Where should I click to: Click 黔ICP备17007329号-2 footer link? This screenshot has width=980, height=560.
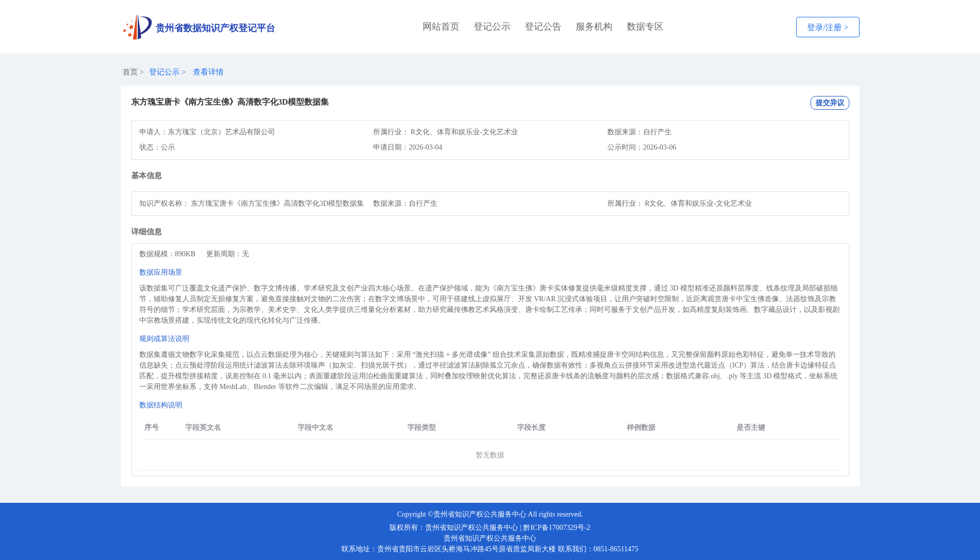[x=556, y=528]
